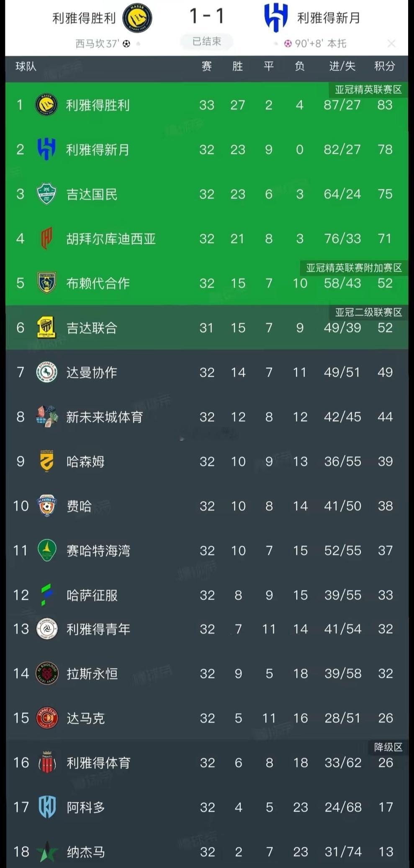Click the 阿科多 blue shield logo
The width and height of the screenshot is (414, 868).
(47, 806)
